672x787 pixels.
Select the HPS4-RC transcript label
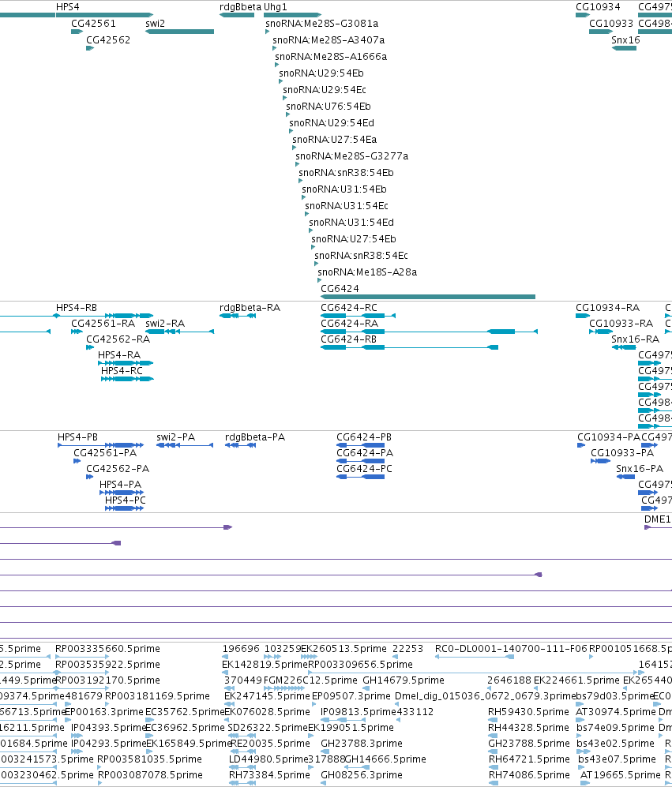tap(122, 371)
